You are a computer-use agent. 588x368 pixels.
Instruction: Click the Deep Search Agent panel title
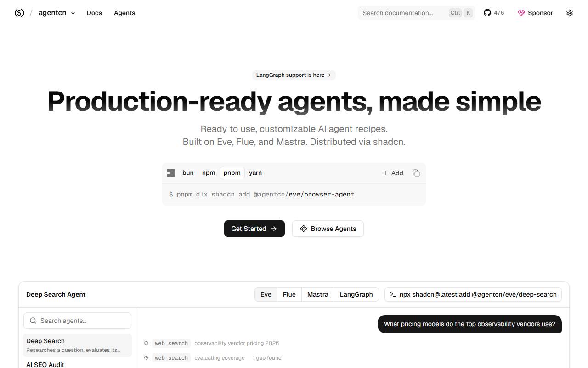56,294
